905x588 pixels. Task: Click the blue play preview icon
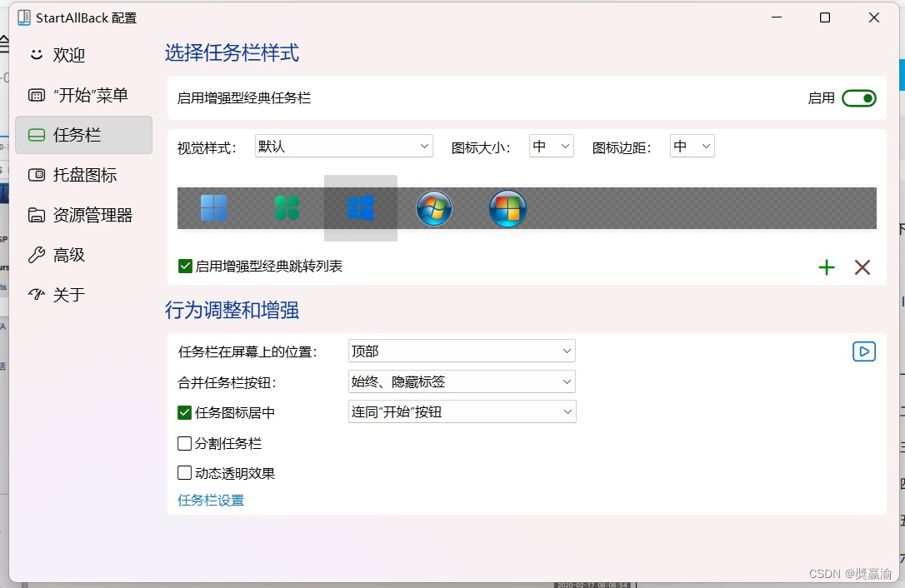864,351
